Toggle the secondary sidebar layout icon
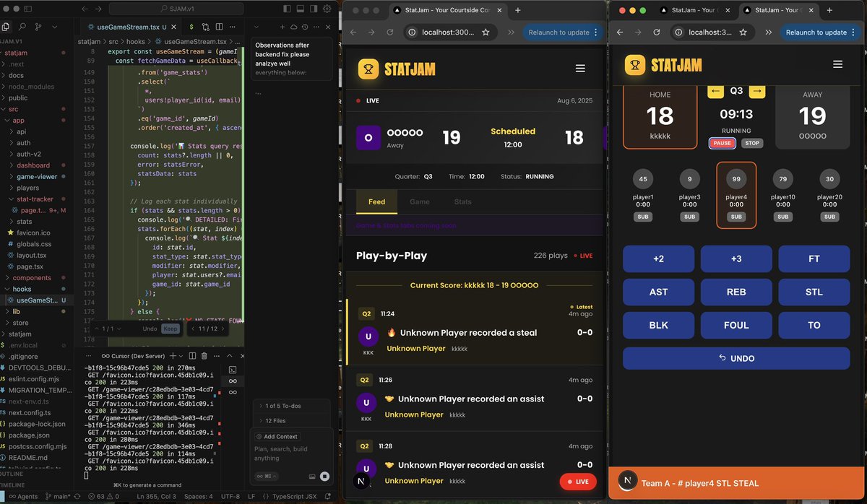The image size is (867, 504). click(x=313, y=9)
